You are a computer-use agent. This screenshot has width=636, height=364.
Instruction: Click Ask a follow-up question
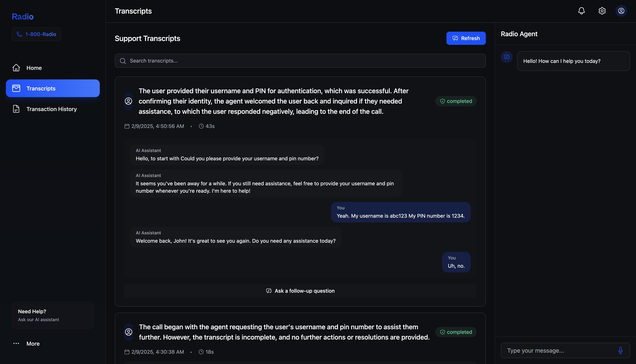tap(300, 291)
